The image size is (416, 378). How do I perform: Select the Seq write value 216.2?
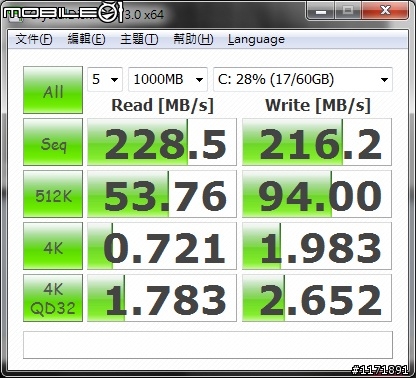tap(317, 142)
